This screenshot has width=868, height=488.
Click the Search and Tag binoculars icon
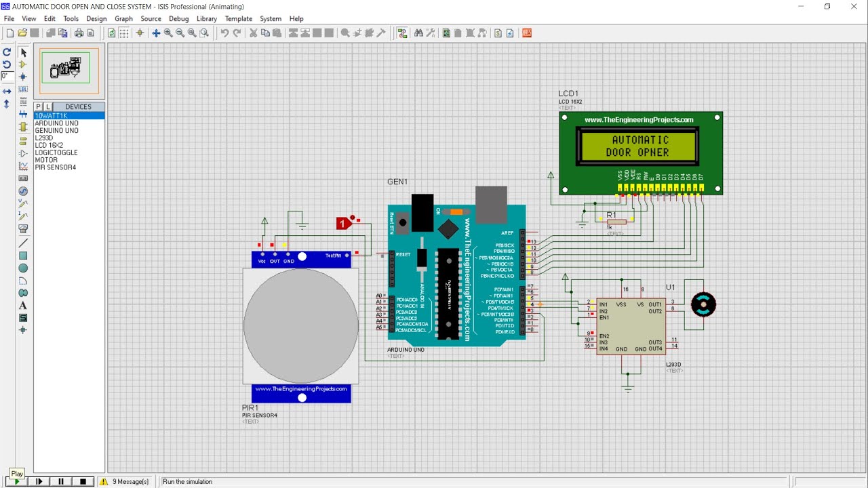pos(418,33)
